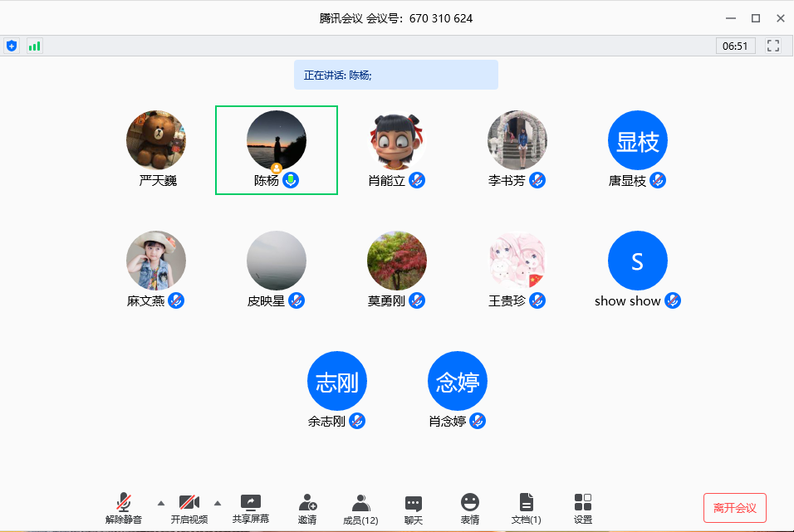Click the name label 陈杨
The height and width of the screenshot is (532, 794).
pyautogui.click(x=267, y=181)
